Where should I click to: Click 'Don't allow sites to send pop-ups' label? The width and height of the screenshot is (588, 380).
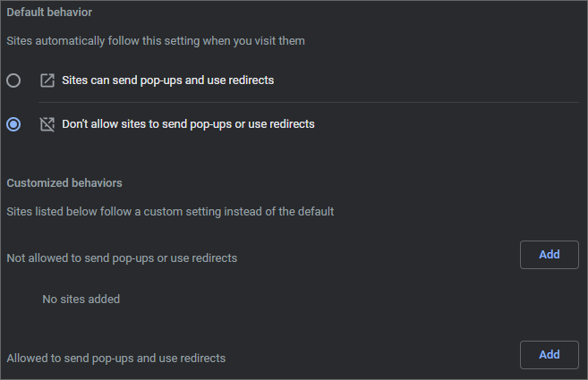point(188,124)
